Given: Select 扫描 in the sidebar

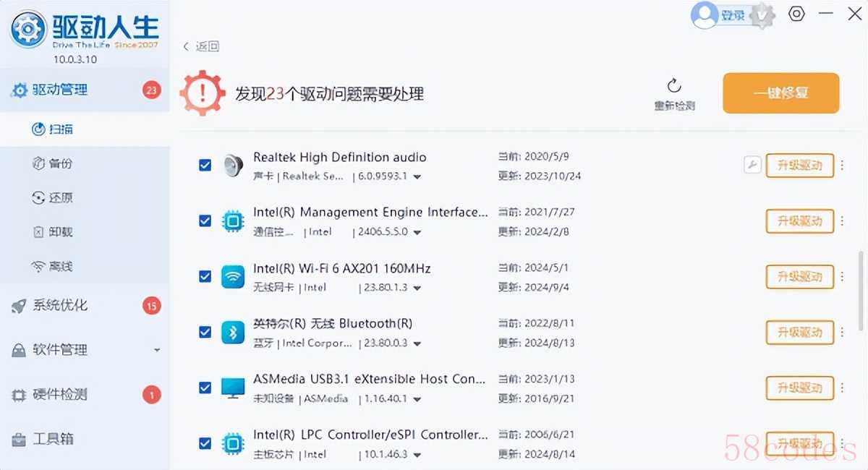Looking at the screenshot, I should [85, 129].
